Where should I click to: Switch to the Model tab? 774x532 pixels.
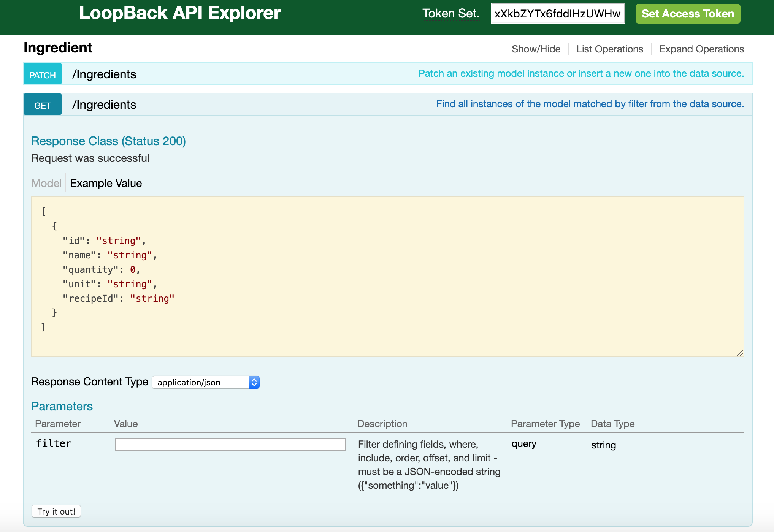point(46,183)
